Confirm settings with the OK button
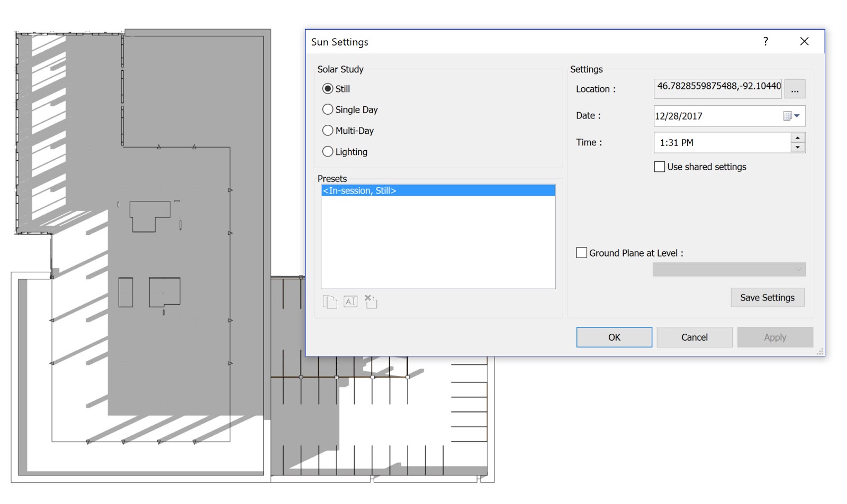 (614, 337)
